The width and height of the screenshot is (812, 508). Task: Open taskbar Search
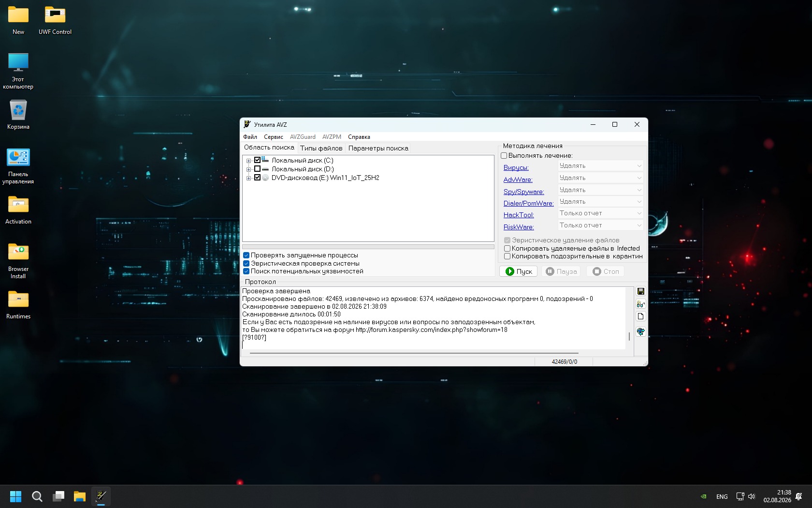37,496
